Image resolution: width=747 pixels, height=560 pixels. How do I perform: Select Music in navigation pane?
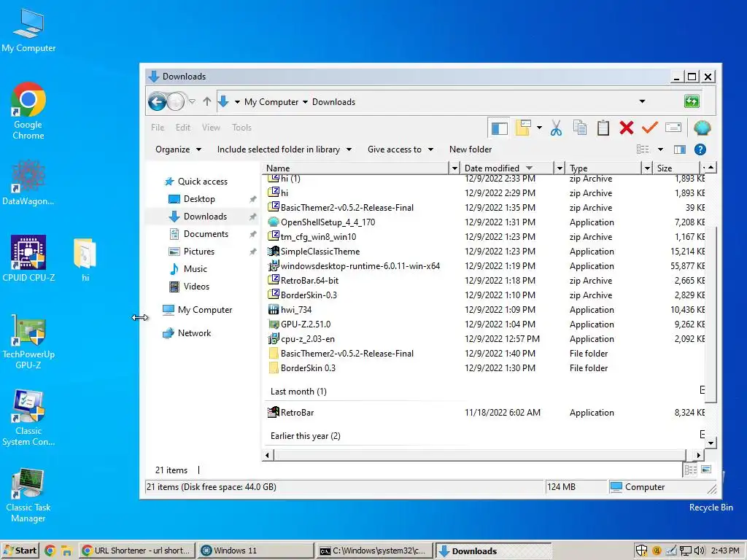pyautogui.click(x=196, y=269)
